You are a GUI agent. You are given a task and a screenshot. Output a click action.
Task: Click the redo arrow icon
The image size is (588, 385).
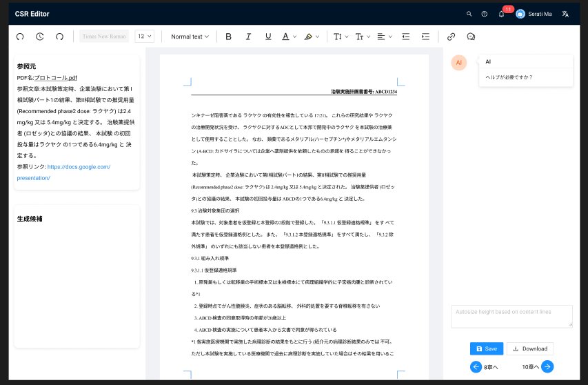(59, 37)
